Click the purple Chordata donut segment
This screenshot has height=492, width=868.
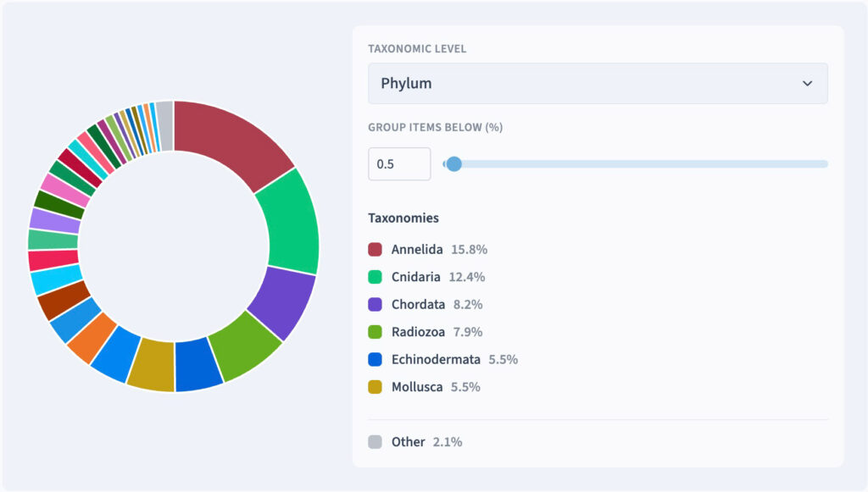tap(283, 301)
